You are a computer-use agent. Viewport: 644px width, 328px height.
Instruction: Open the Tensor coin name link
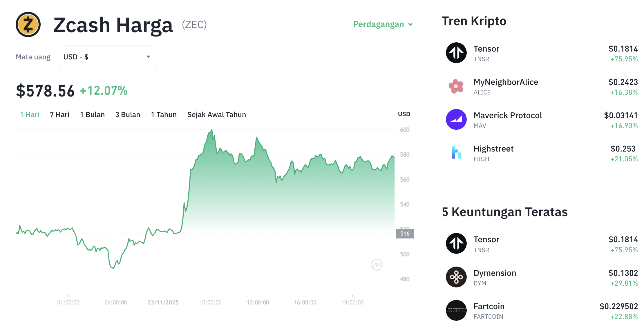pyautogui.click(x=486, y=49)
